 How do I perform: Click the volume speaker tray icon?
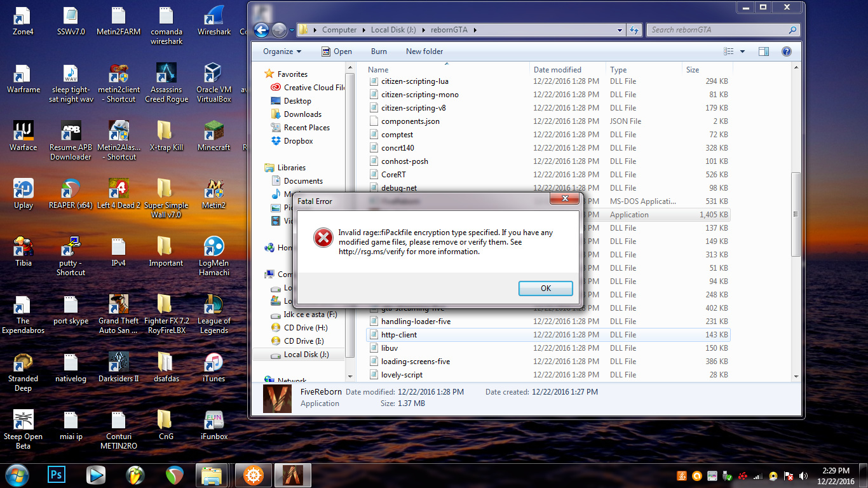point(803,475)
